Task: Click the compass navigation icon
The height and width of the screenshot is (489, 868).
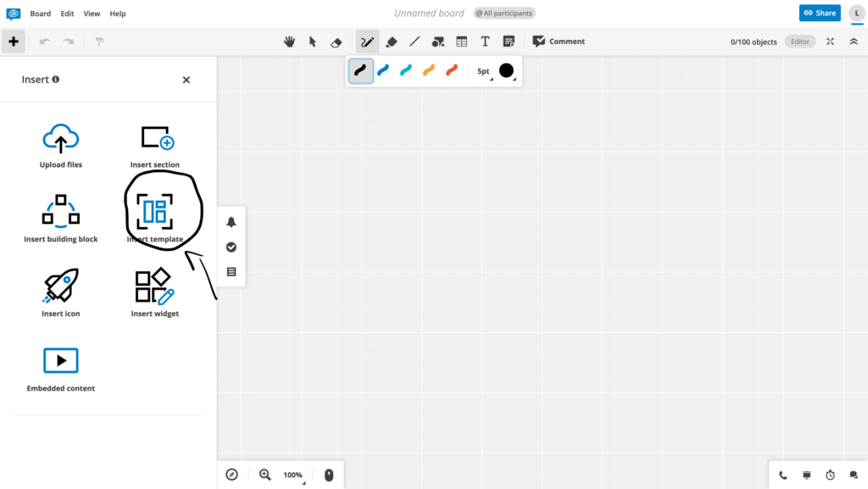Action: point(232,475)
